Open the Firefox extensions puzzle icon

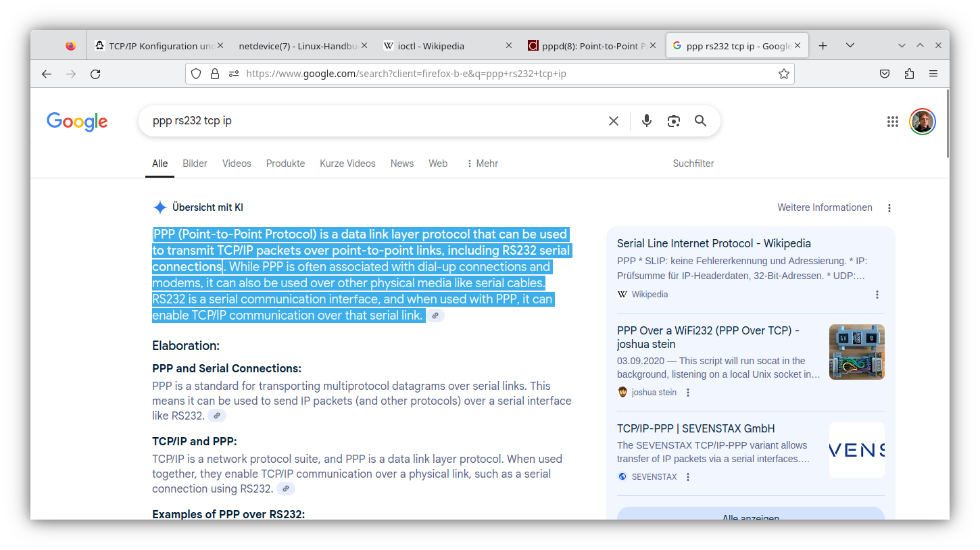909,73
